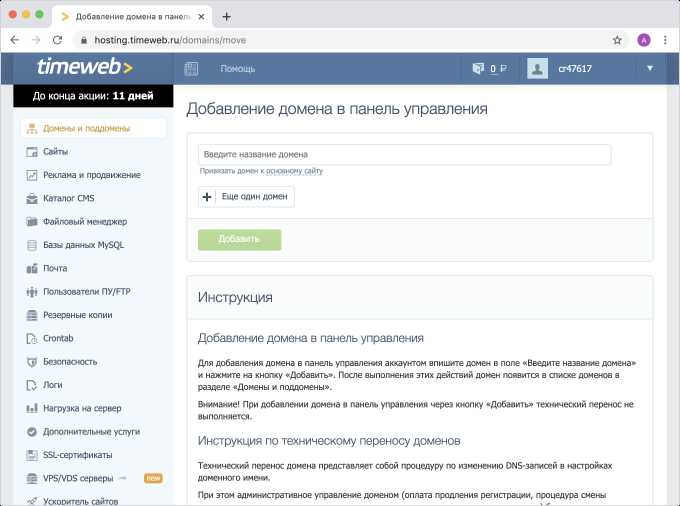Close the Добавление домена tab

[201, 17]
